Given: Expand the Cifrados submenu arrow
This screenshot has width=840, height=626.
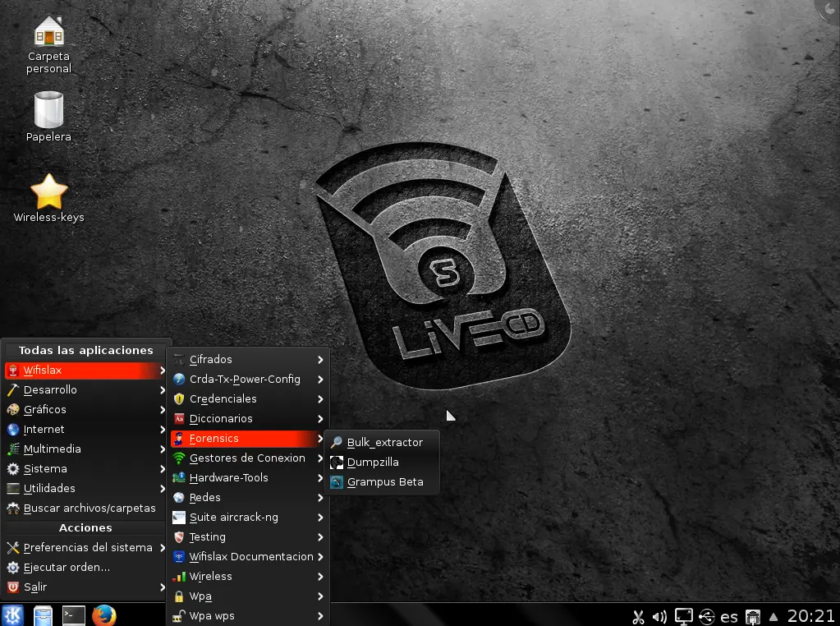Looking at the screenshot, I should tap(320, 360).
